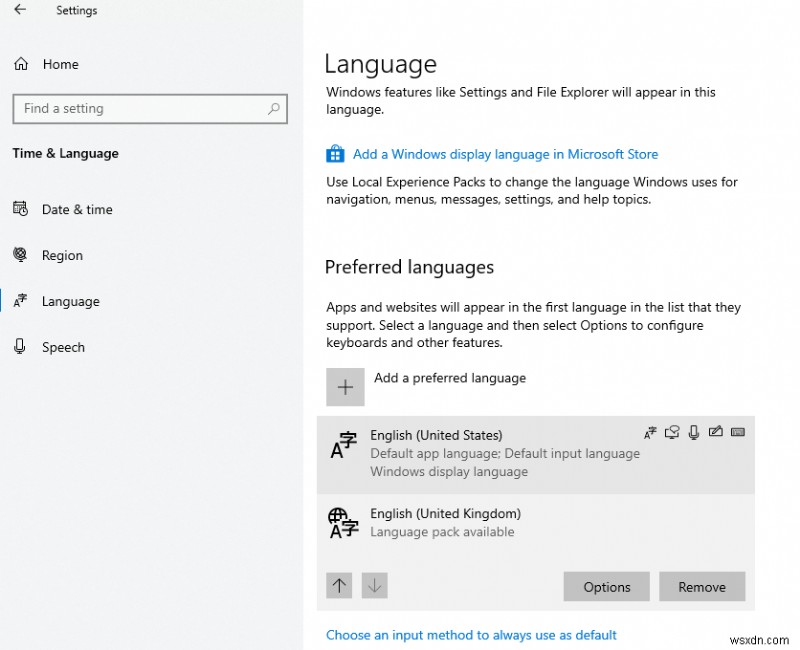Open the Language section in sidebar

70,301
